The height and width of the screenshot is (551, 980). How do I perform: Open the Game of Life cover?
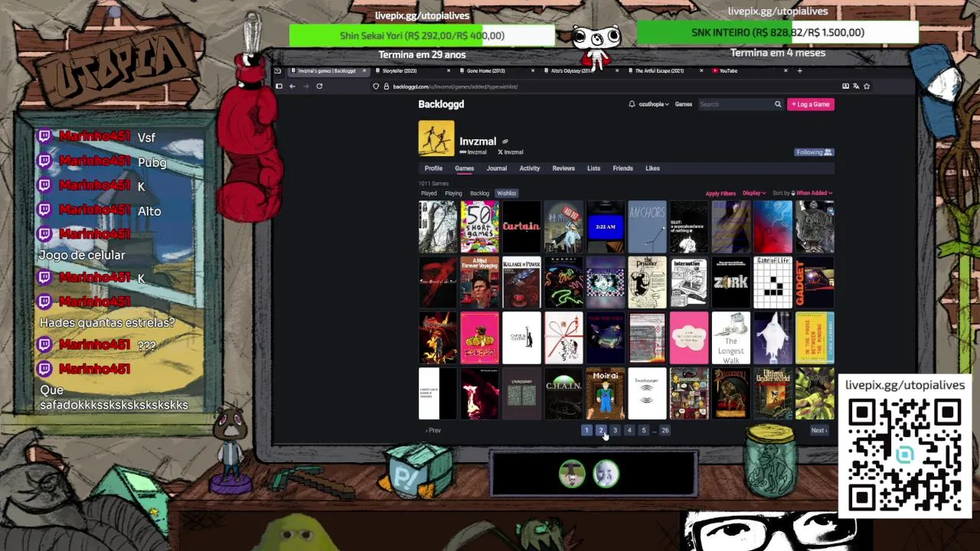pyautogui.click(x=773, y=282)
